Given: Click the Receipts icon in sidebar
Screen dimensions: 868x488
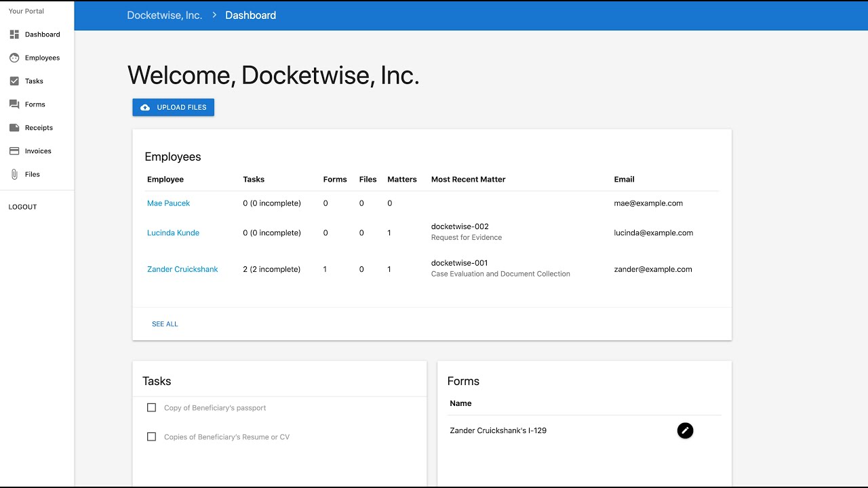Looking at the screenshot, I should 14,127.
